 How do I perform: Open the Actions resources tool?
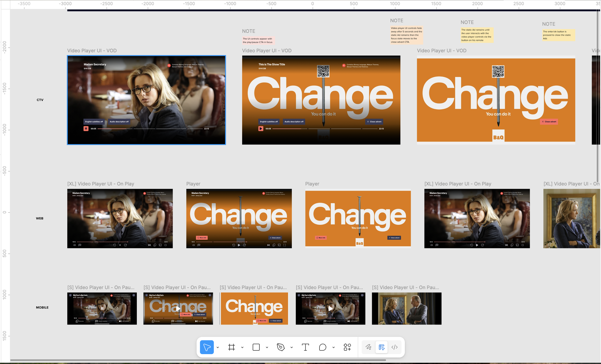coord(347,347)
